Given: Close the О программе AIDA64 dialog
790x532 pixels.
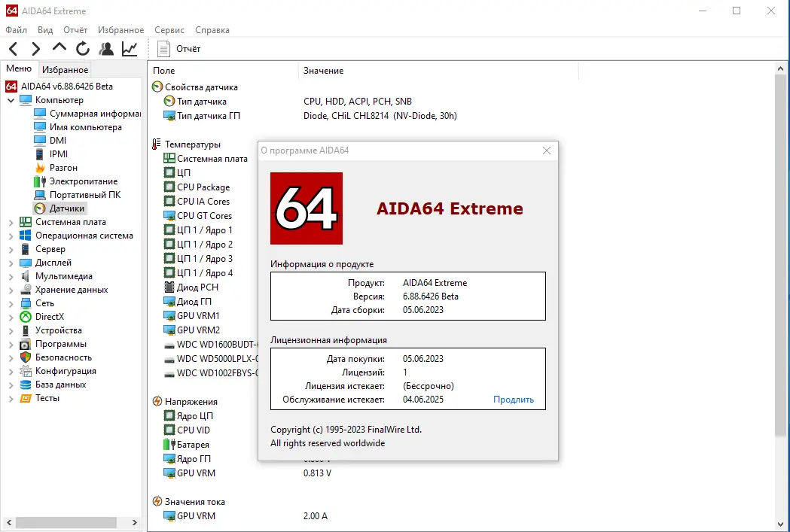Looking at the screenshot, I should pos(547,150).
